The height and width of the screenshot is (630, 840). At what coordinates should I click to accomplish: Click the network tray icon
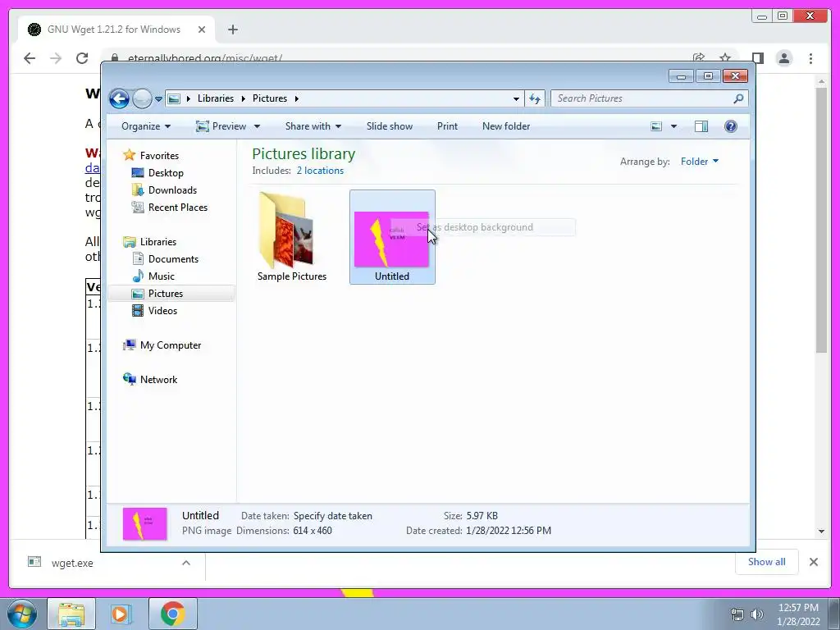(737, 614)
